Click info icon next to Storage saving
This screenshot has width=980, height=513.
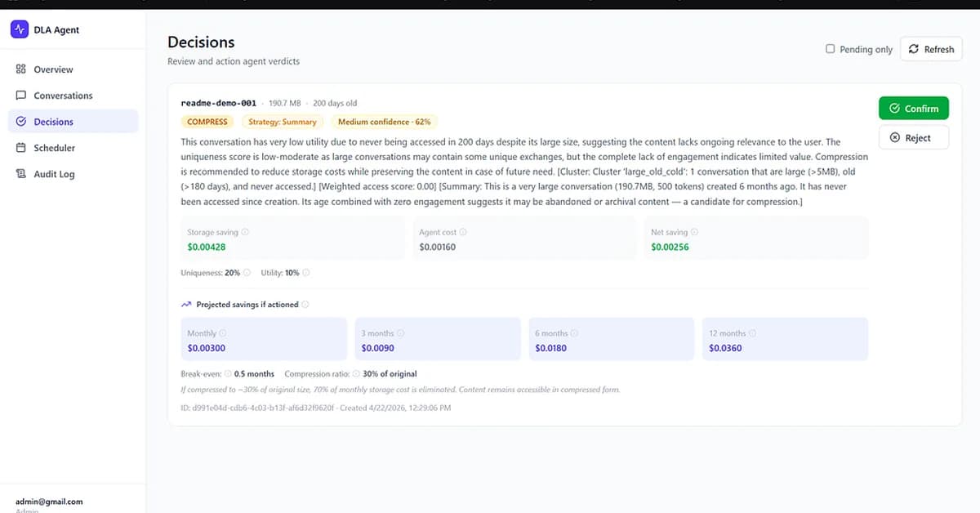pyautogui.click(x=245, y=232)
